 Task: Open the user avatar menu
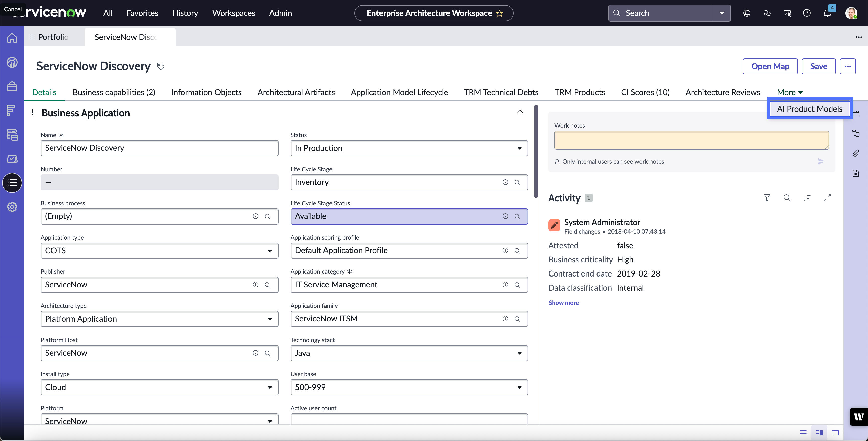point(851,13)
